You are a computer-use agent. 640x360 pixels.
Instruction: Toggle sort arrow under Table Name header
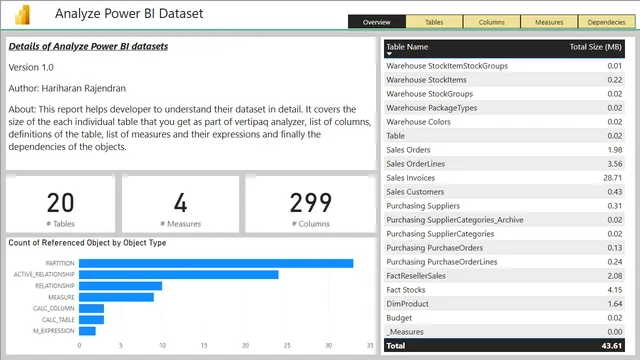pyautogui.click(x=389, y=53)
